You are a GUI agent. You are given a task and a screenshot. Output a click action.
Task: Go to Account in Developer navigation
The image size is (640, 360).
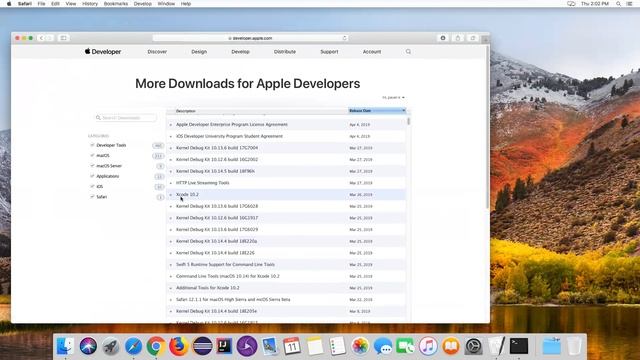coord(372,52)
